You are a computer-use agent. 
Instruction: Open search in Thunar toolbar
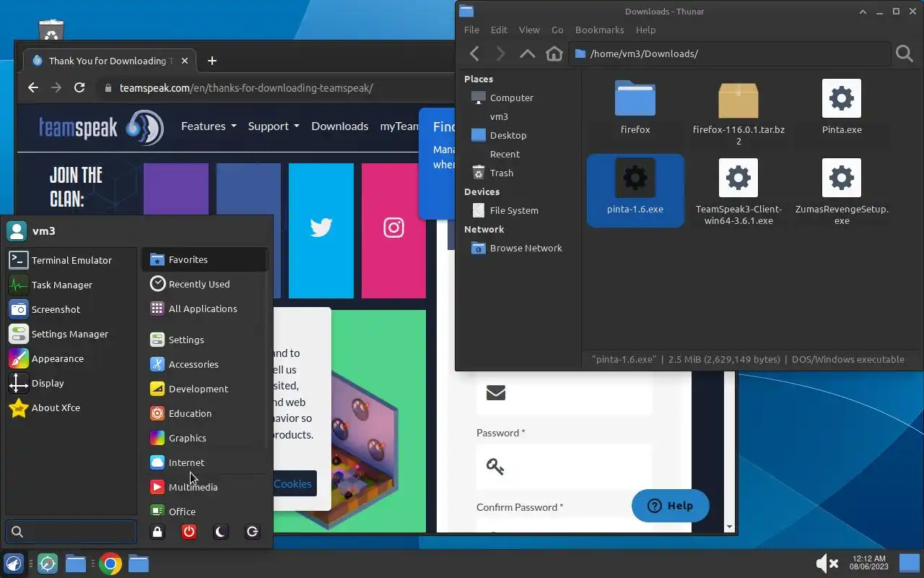tap(904, 53)
